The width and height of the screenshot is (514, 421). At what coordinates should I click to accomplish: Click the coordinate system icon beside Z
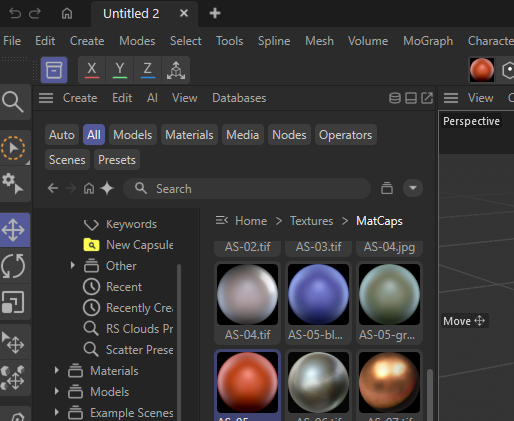[x=176, y=70]
